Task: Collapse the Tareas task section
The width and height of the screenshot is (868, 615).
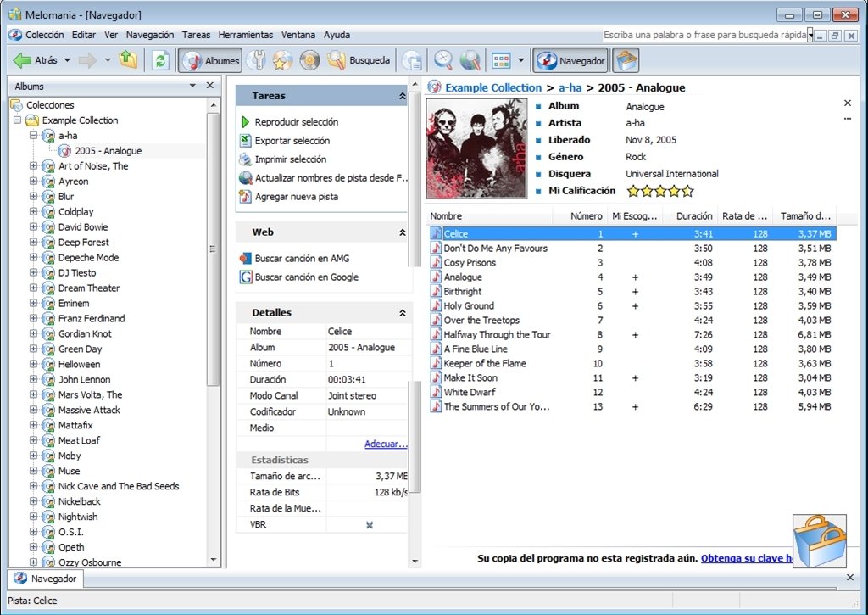Action: point(403,96)
